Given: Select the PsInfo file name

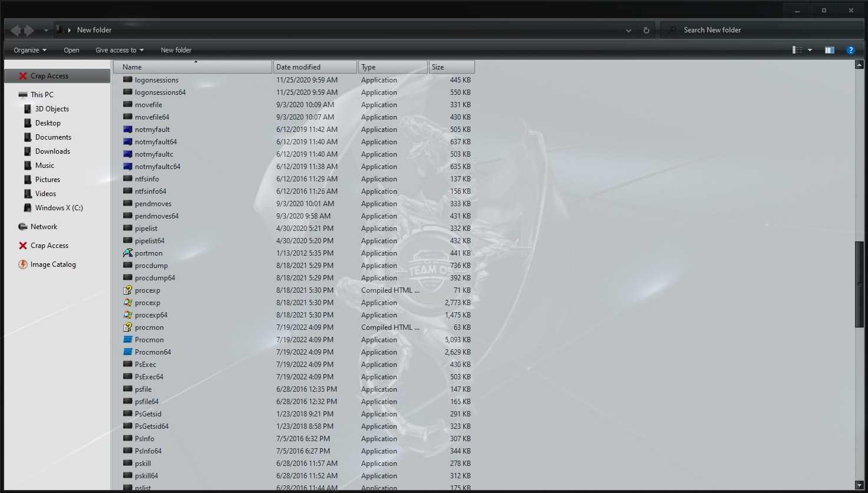Looking at the screenshot, I should coord(144,439).
